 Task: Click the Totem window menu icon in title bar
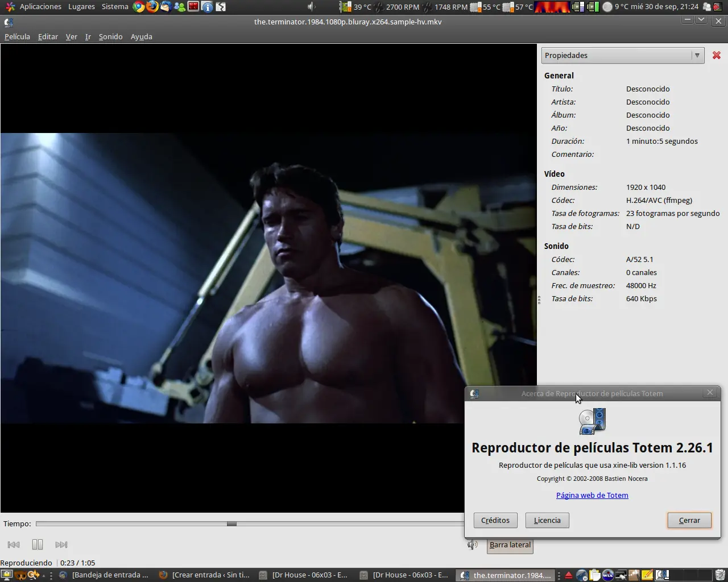(x=9, y=22)
